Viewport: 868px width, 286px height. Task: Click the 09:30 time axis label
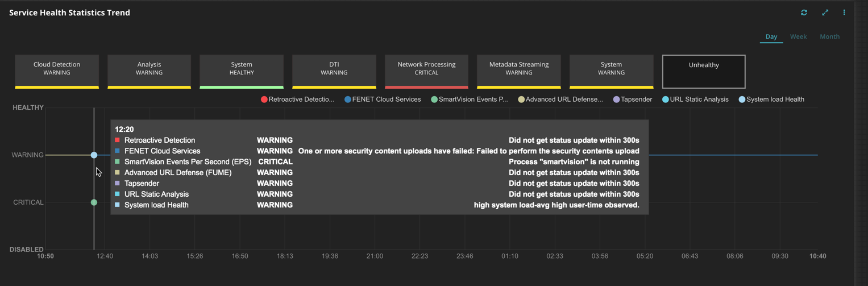click(x=780, y=256)
